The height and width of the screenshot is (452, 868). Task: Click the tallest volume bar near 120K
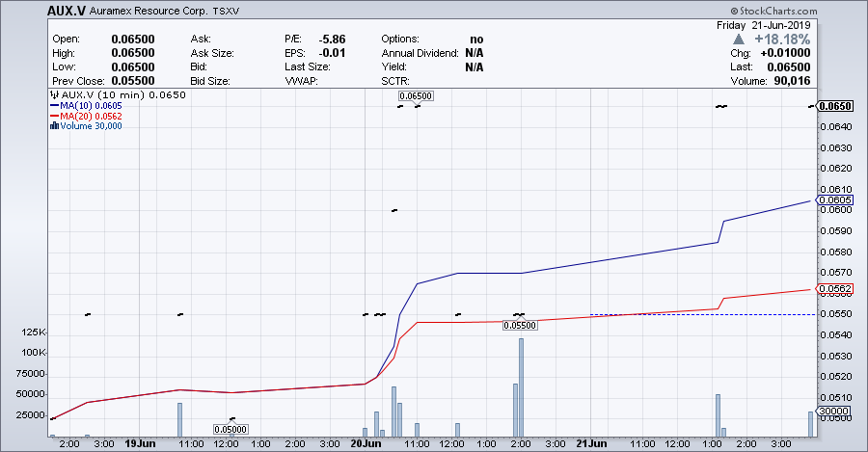521,387
